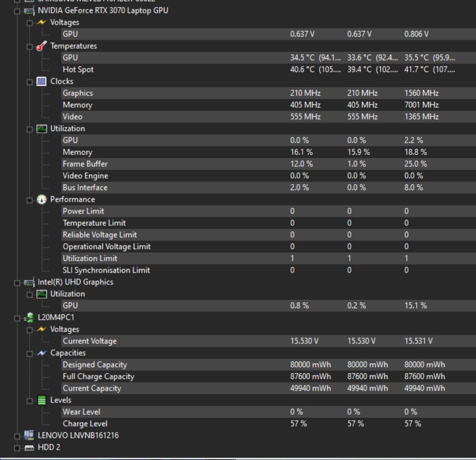This screenshot has width=476, height=460.
Task: Collapse the Intel(R) UHD Graphics node
Action: (17, 282)
